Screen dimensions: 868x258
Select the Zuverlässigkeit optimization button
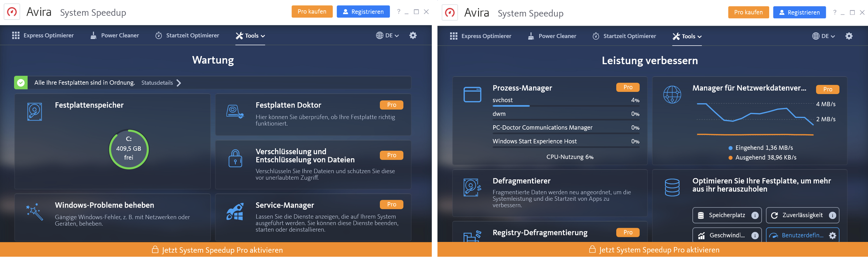802,215
